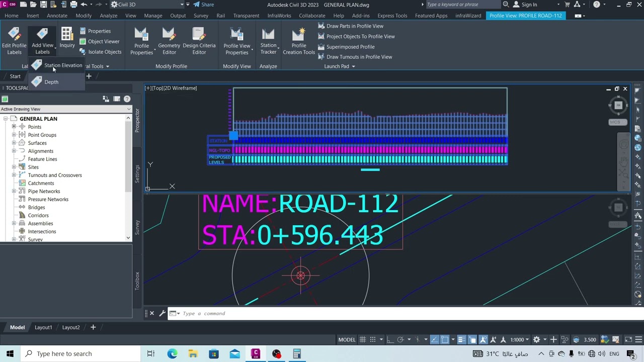Click Draw Turnouts in Profile View
644x362 pixels.
tap(355, 57)
